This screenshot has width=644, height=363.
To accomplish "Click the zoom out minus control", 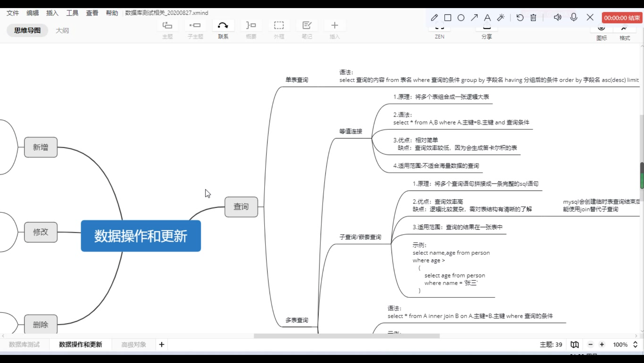I will pos(591,345).
